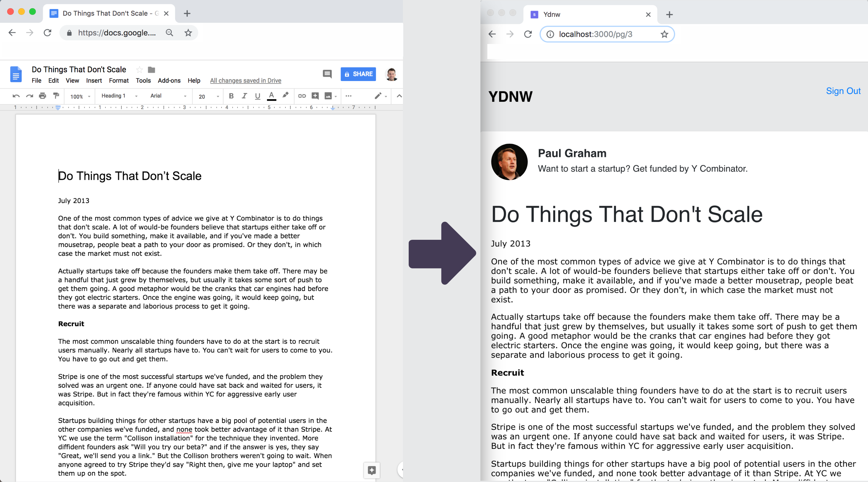Click the blue SHARE button
868x482 pixels.
coord(358,74)
